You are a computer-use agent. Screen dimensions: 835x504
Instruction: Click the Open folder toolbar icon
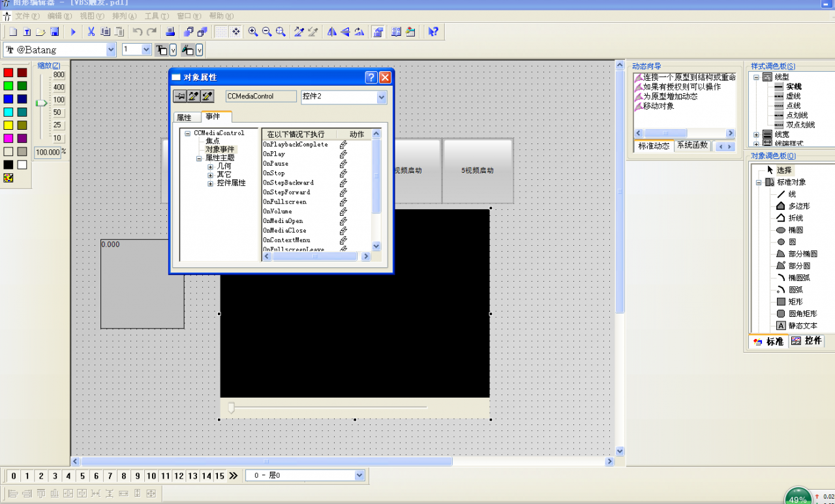(40, 31)
